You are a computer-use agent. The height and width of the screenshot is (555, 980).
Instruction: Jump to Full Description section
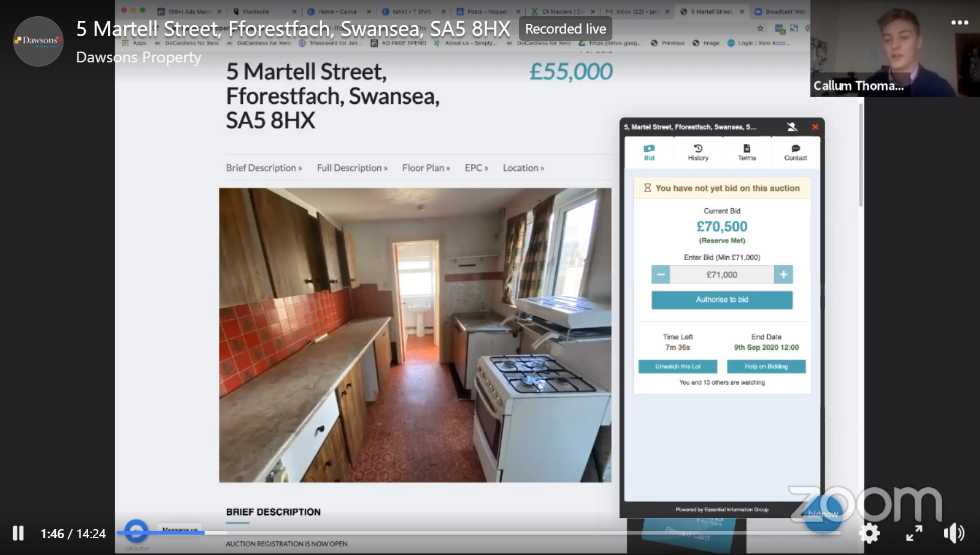tap(352, 168)
